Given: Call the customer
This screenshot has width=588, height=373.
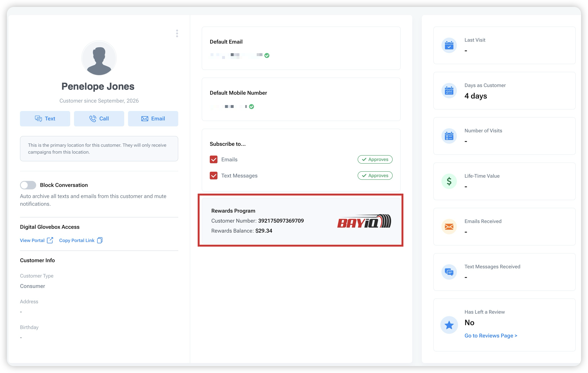Looking at the screenshot, I should click(x=99, y=119).
